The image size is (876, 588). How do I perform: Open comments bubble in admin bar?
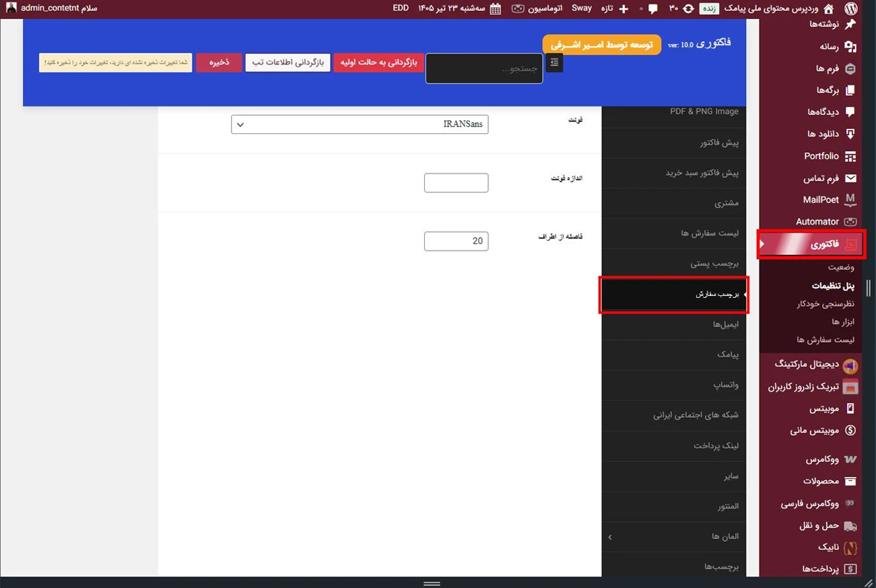click(x=652, y=9)
